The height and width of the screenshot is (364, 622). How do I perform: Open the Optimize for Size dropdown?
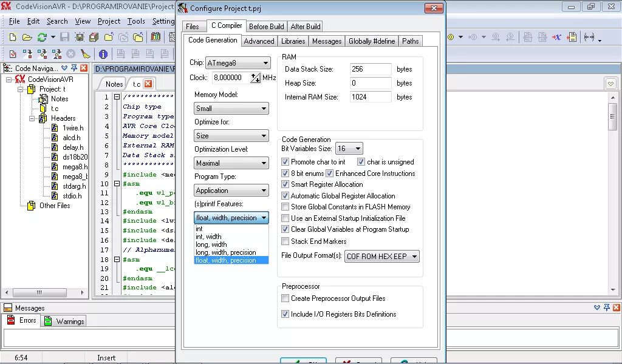pos(231,136)
